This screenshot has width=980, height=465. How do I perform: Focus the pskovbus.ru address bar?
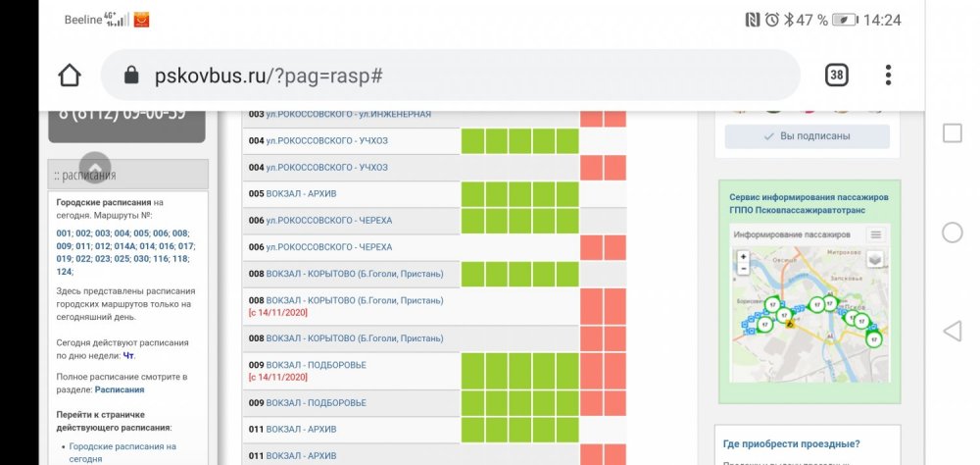point(450,76)
